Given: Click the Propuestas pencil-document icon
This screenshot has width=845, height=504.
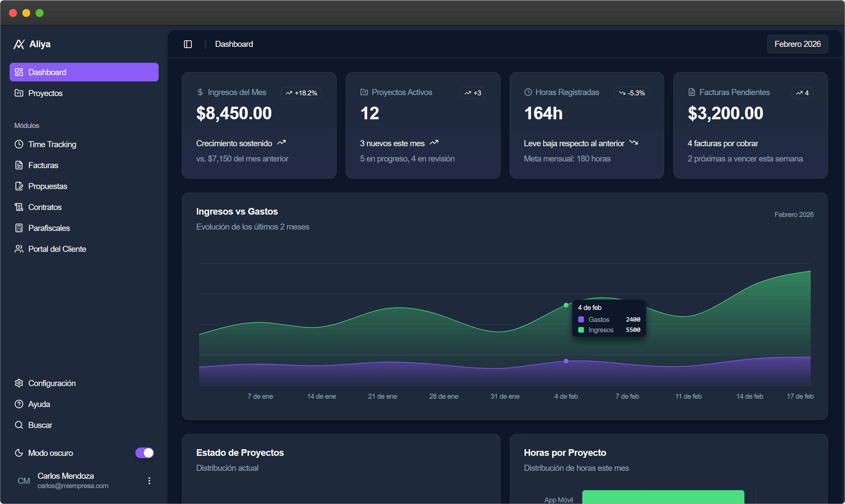Looking at the screenshot, I should (x=19, y=186).
